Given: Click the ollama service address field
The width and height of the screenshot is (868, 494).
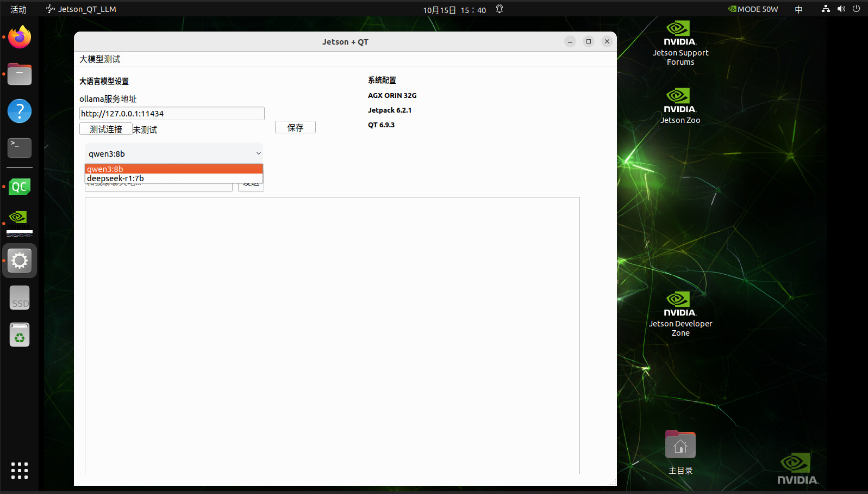Looking at the screenshot, I should [x=172, y=113].
